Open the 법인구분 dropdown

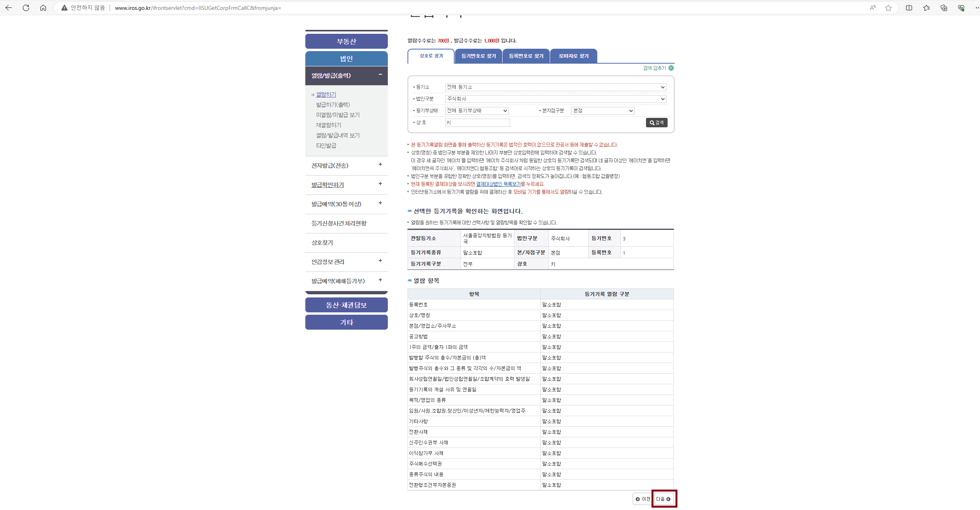(555, 99)
